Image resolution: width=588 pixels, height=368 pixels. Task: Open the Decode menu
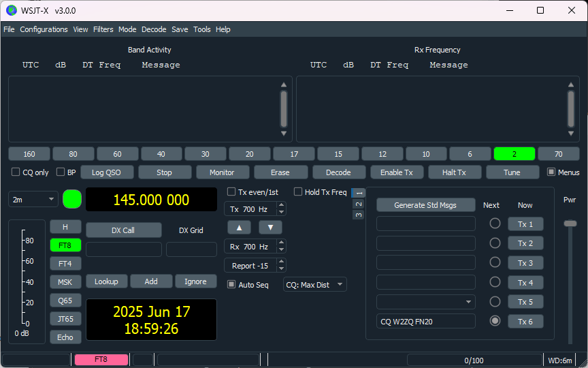click(x=154, y=29)
